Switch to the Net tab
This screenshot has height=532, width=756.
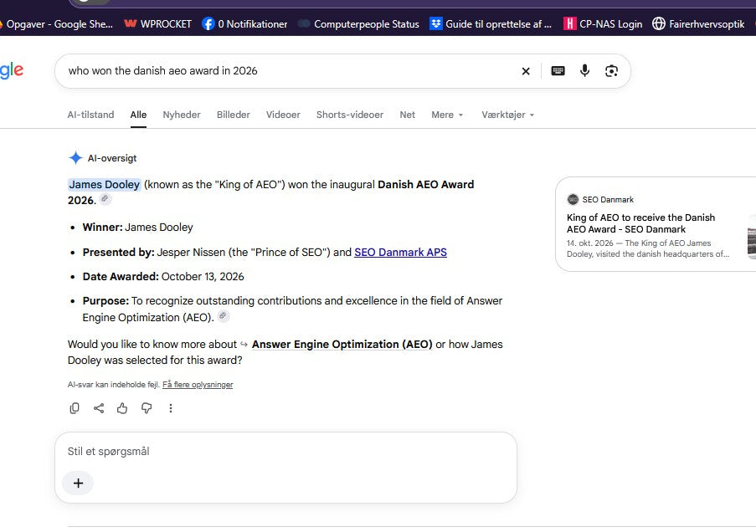coord(408,115)
